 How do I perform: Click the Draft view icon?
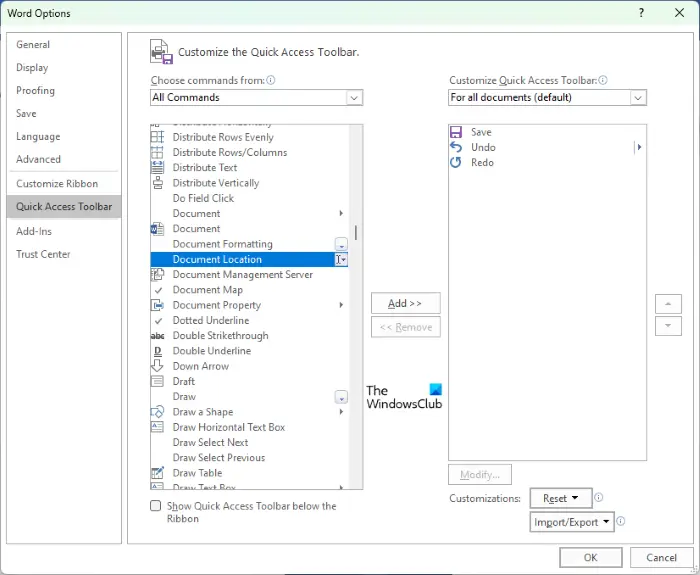pos(157,381)
